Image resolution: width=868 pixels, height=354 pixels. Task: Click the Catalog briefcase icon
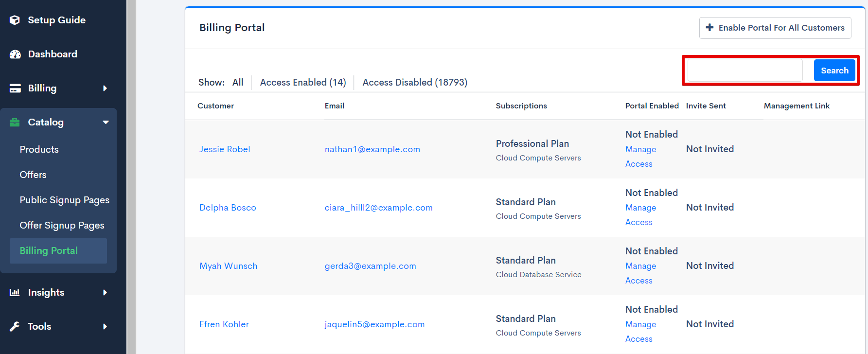(x=15, y=122)
